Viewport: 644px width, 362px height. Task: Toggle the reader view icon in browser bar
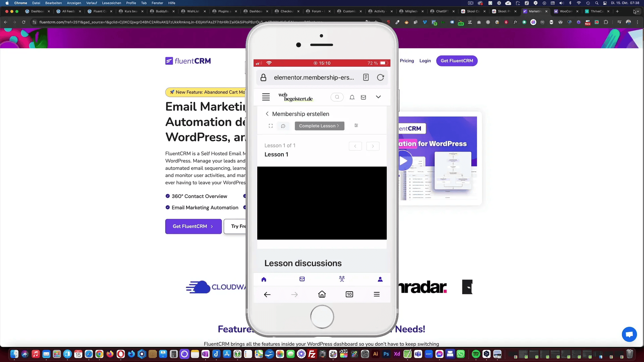click(x=366, y=77)
